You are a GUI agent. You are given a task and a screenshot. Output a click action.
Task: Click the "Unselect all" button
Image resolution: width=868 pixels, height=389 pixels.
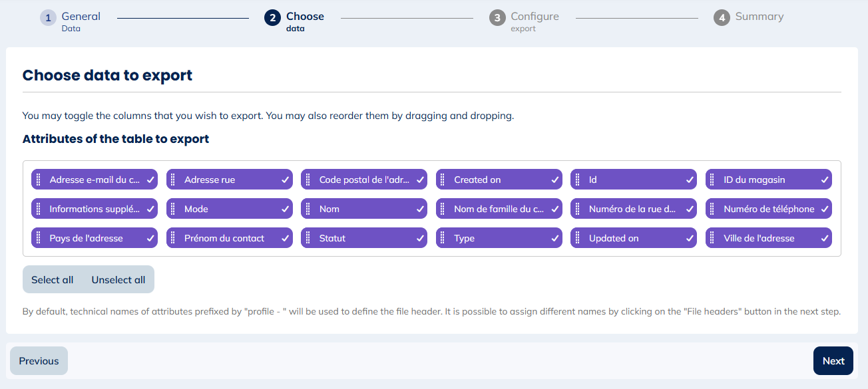tap(118, 279)
